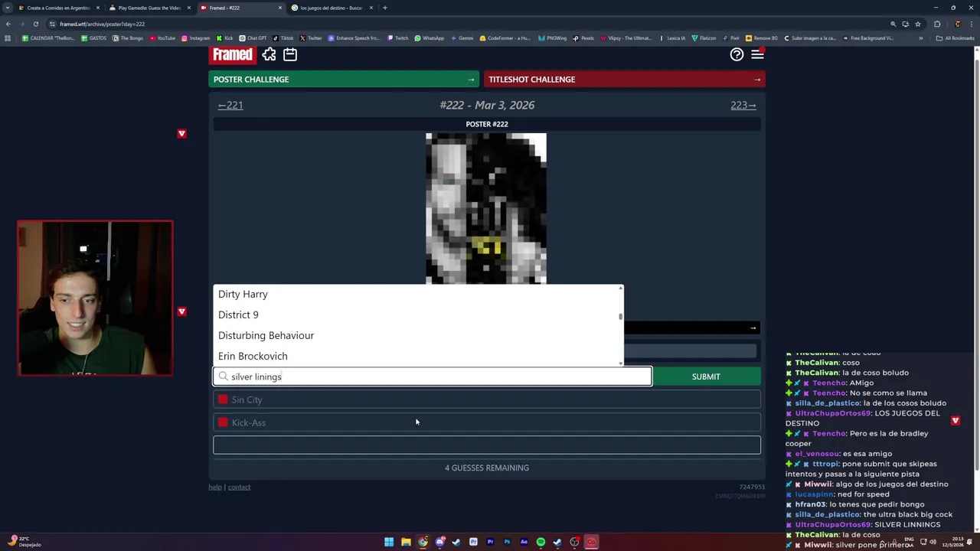Select District 9 from suggestions

coord(416,315)
